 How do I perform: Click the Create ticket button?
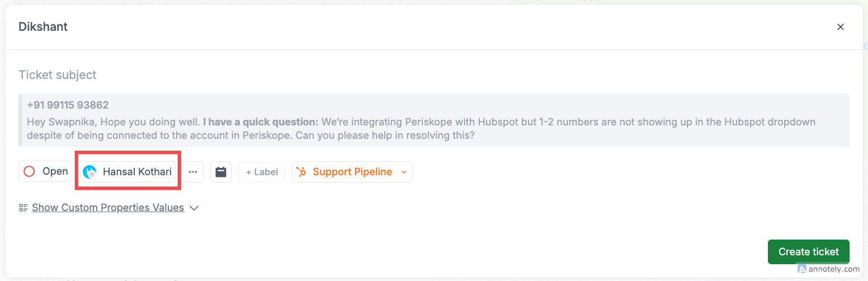pos(808,252)
